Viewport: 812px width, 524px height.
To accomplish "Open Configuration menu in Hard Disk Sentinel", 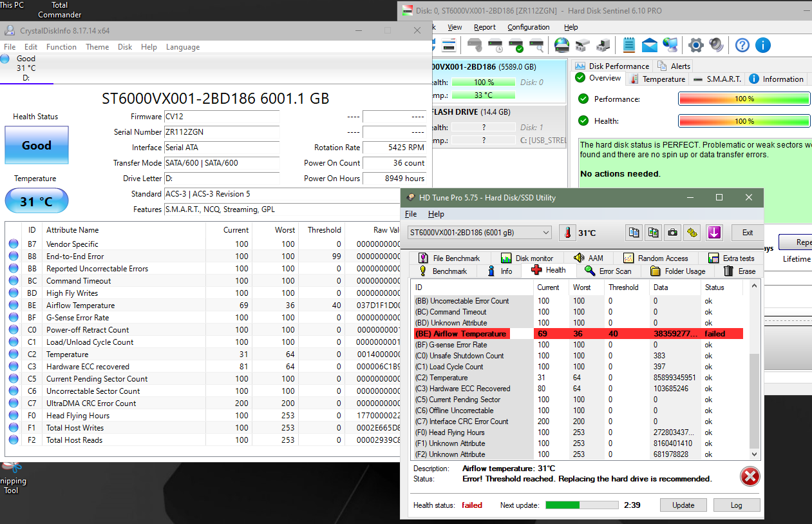I will pos(528,27).
